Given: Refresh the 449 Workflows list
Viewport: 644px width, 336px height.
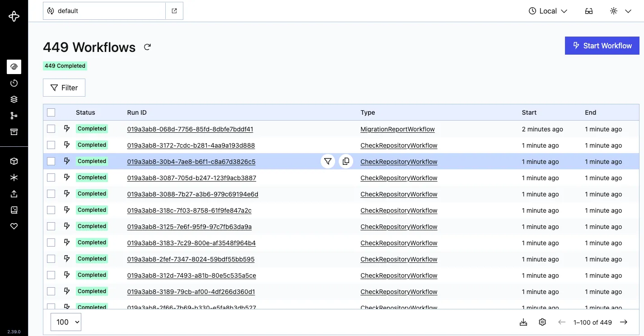Looking at the screenshot, I should 147,47.
